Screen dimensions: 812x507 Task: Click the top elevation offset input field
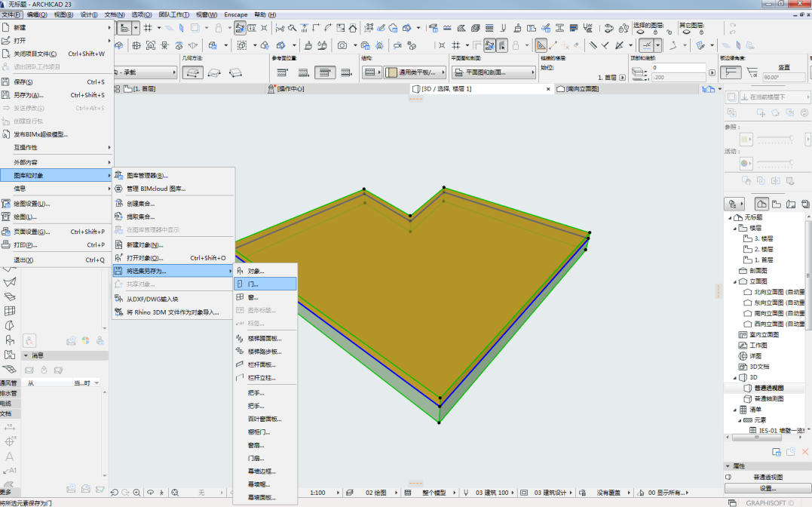(x=679, y=67)
